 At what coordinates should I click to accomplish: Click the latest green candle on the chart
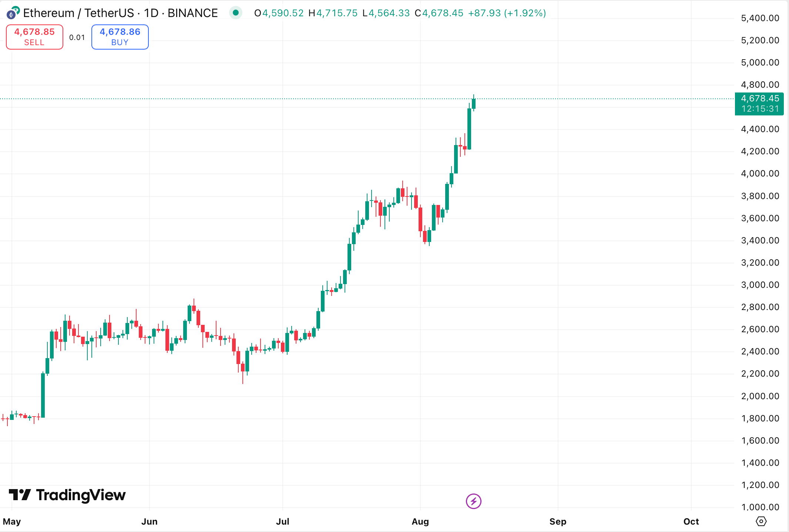474,104
